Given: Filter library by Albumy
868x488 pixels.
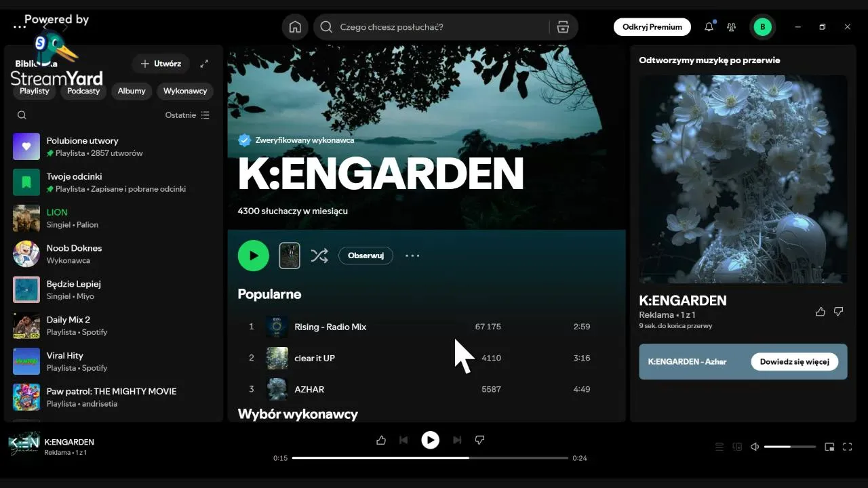Looking at the screenshot, I should (132, 91).
